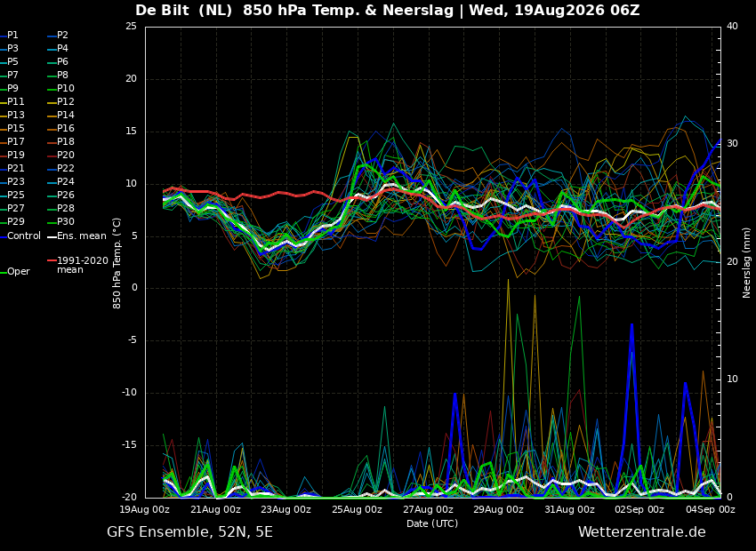Click the P27 legend label

tap(12, 209)
